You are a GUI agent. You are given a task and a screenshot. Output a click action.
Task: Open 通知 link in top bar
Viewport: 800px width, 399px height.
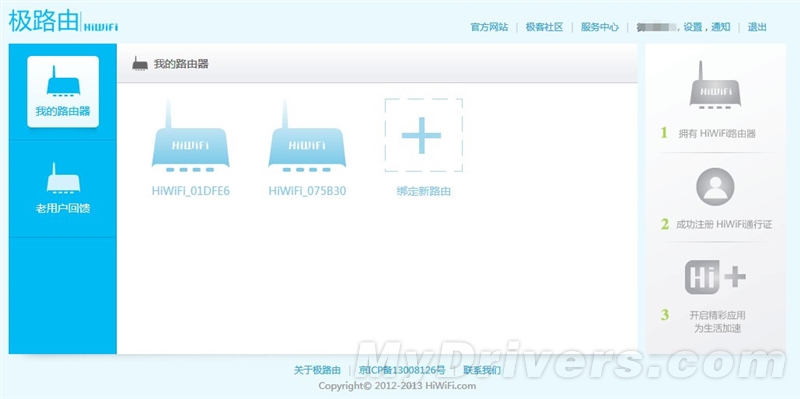click(720, 27)
